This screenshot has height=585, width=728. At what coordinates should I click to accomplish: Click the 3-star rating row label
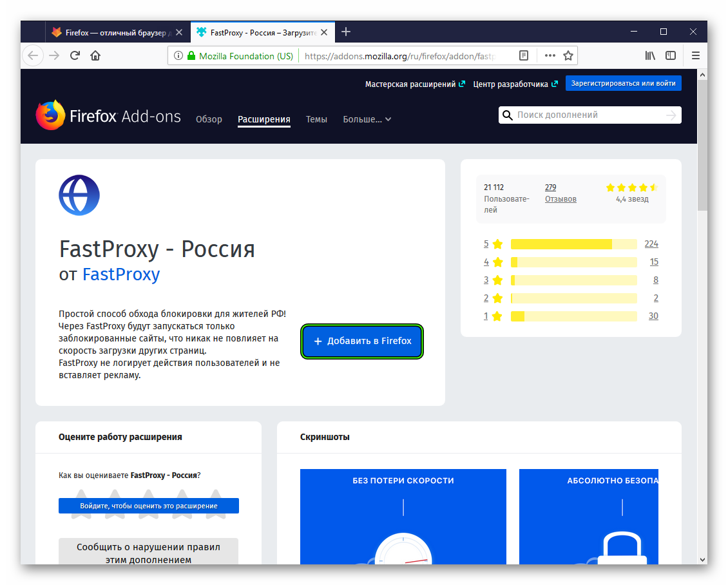point(493,280)
